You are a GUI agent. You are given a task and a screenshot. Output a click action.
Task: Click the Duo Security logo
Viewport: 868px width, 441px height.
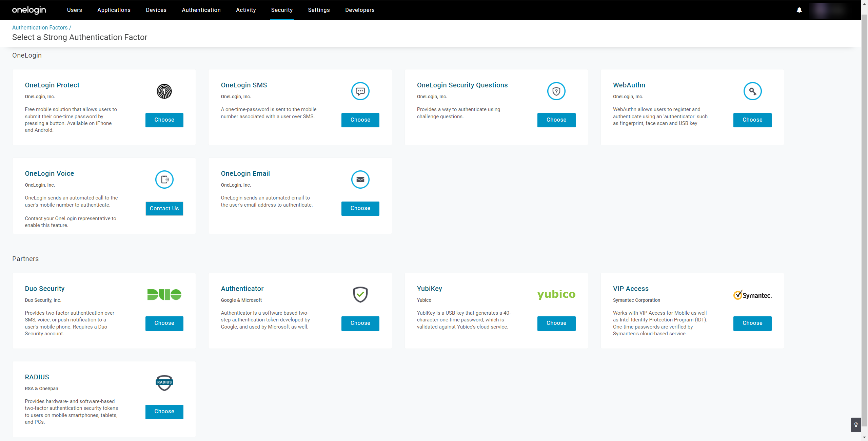(164, 295)
